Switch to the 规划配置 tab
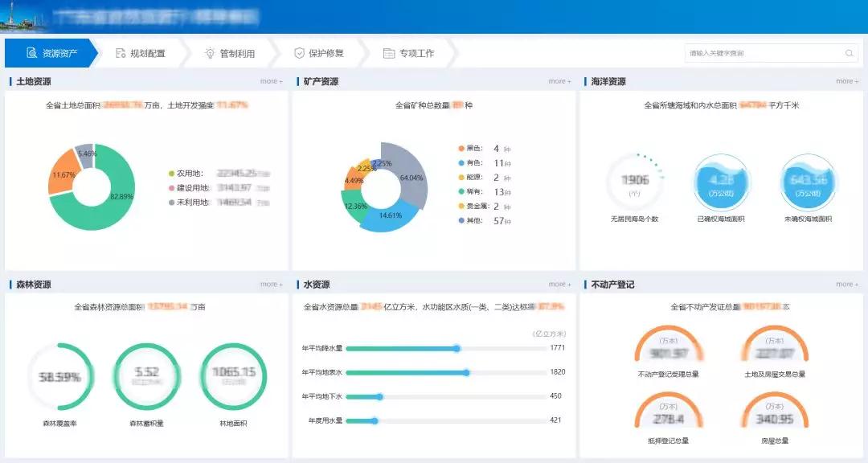Screen dimensions: 868x463 140,53
